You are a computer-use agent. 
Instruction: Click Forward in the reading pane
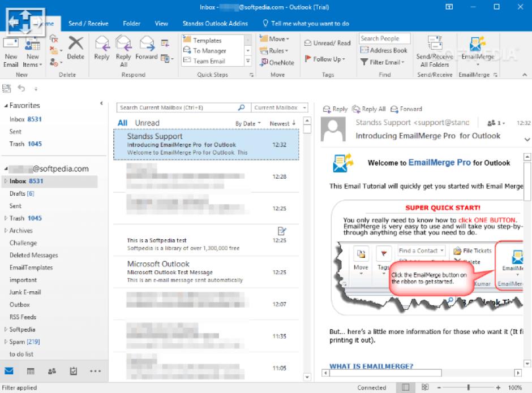click(406, 109)
